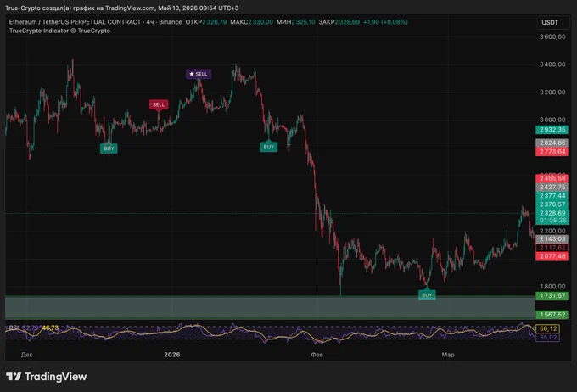The height and width of the screenshot is (392, 577).
Task: Click the BUY marker left of red SELL
Action: [x=109, y=148]
